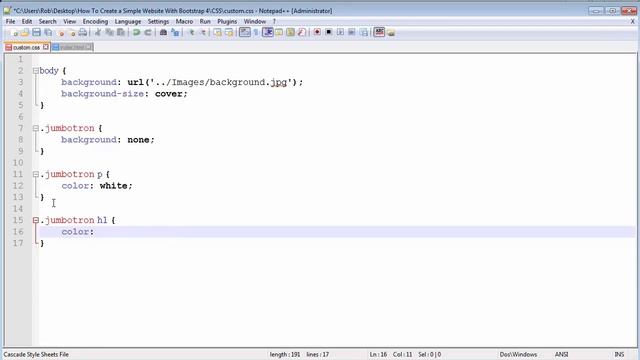The height and width of the screenshot is (360, 640).
Task: Open the Run menu
Action: (205, 21)
